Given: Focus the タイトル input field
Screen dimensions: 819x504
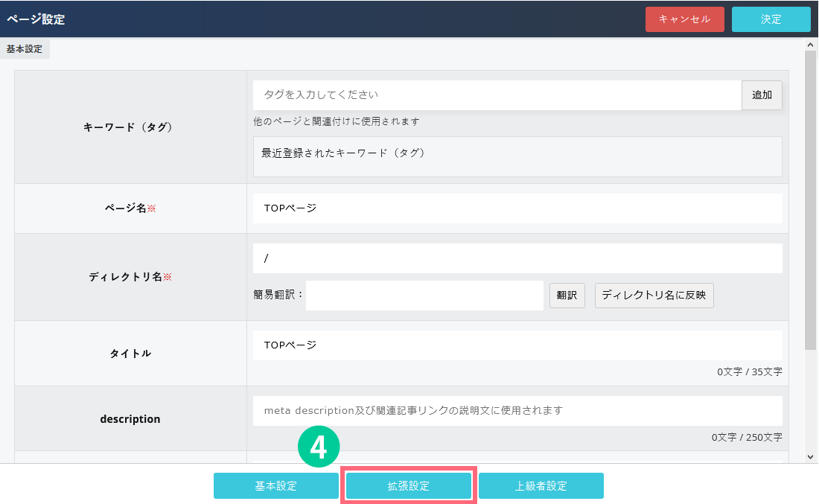Looking at the screenshot, I should tap(517, 345).
